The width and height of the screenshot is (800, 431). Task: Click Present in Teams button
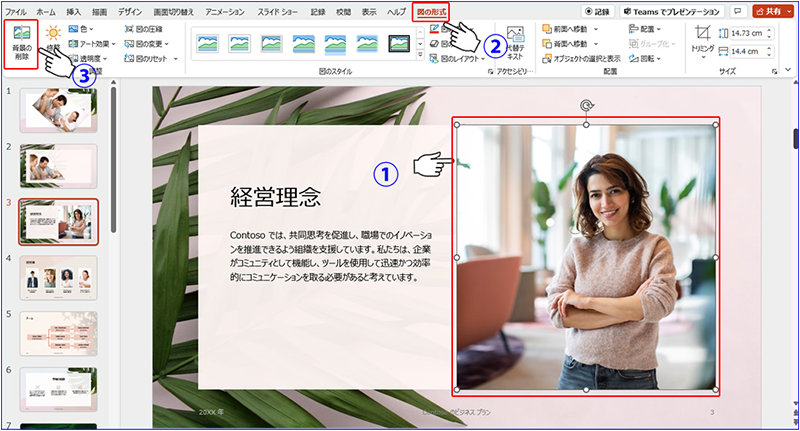[672, 11]
